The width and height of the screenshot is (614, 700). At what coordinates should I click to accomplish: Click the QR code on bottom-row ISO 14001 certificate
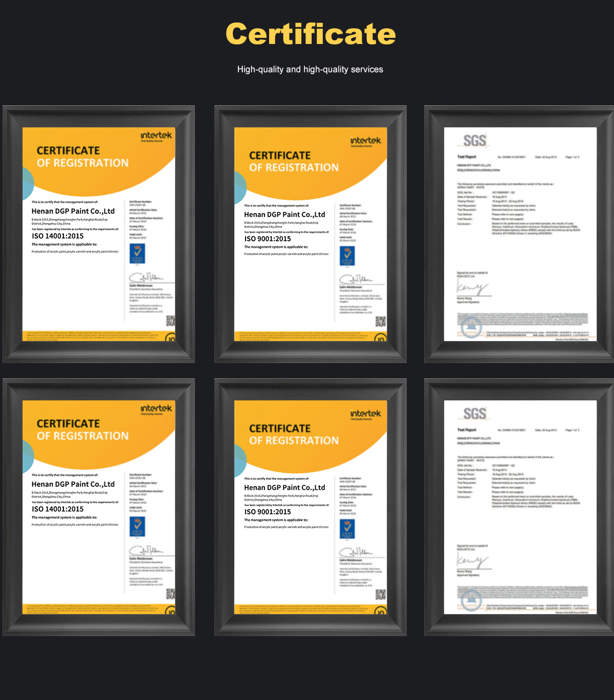click(170, 594)
